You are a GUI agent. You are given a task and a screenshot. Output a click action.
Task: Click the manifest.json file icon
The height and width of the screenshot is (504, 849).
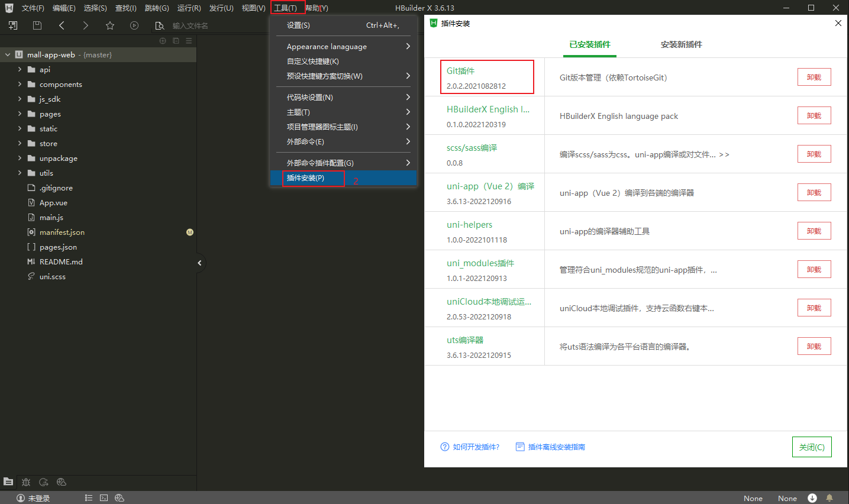[x=31, y=232]
